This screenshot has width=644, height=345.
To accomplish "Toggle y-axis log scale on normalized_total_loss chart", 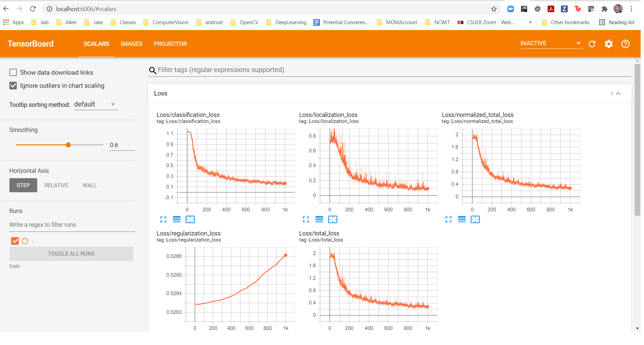I will pyautogui.click(x=462, y=219).
